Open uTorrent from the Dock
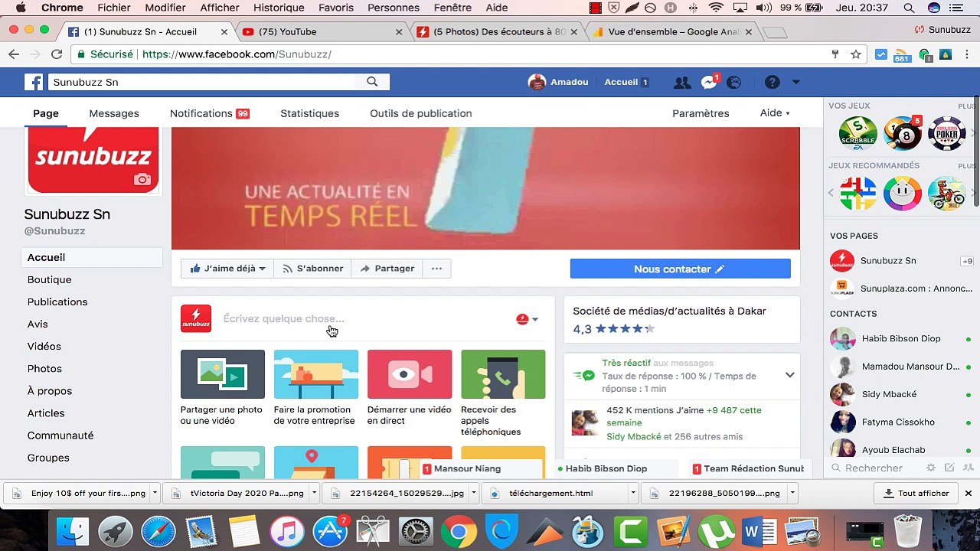 (716, 532)
